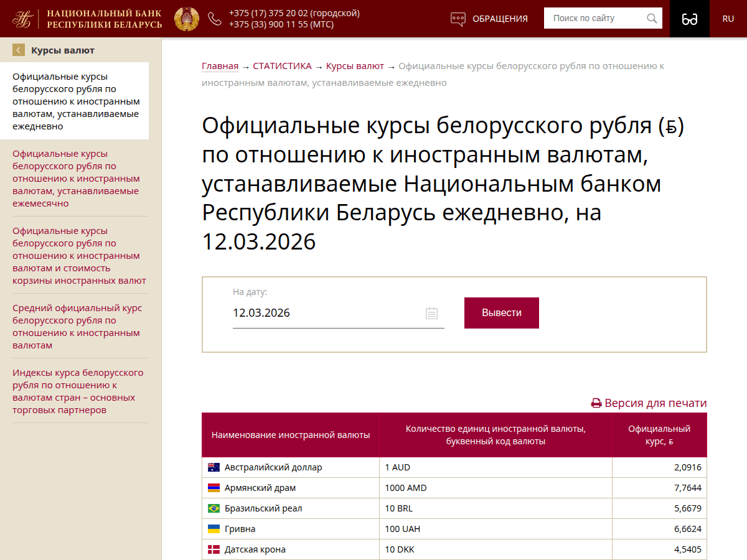Click the Australian flag icon

pos(214,467)
